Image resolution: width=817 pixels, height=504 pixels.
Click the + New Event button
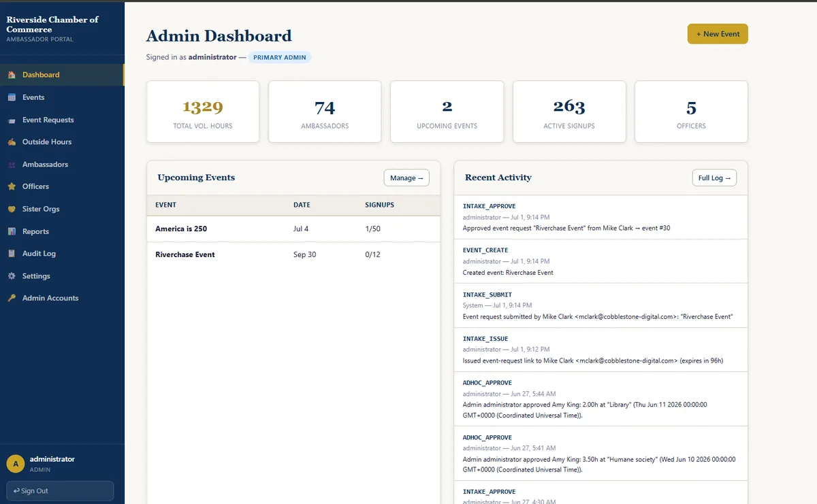point(718,34)
